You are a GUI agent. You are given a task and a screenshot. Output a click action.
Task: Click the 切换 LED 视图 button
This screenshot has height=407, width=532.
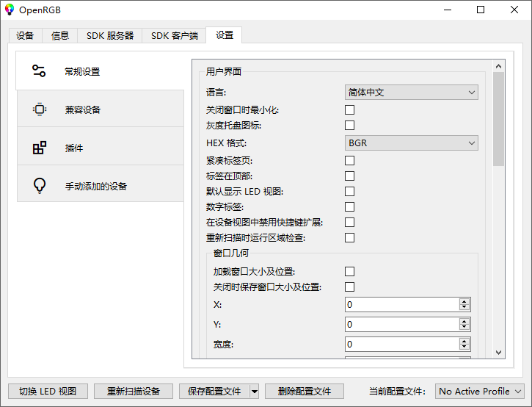tap(48, 392)
